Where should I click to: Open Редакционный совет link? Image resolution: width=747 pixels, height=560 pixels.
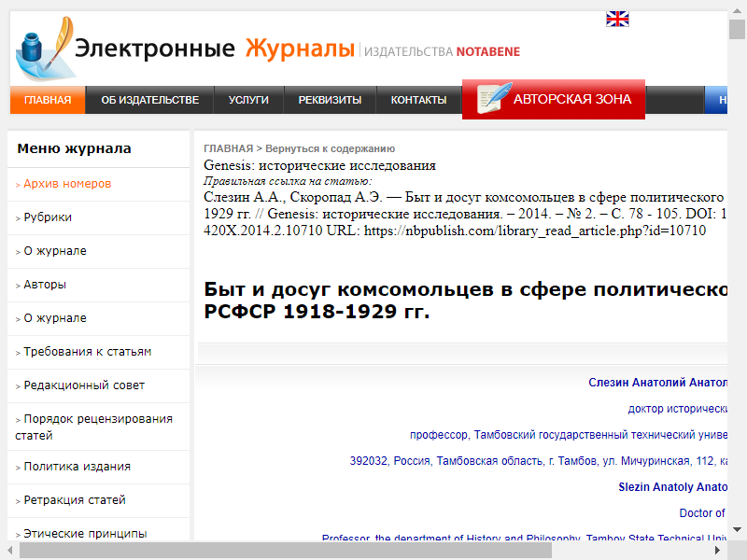pyautogui.click(x=84, y=385)
